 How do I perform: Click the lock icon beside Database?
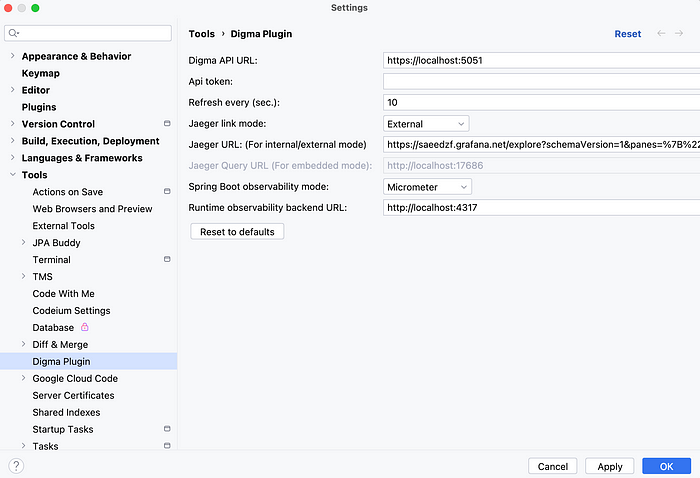(84, 327)
